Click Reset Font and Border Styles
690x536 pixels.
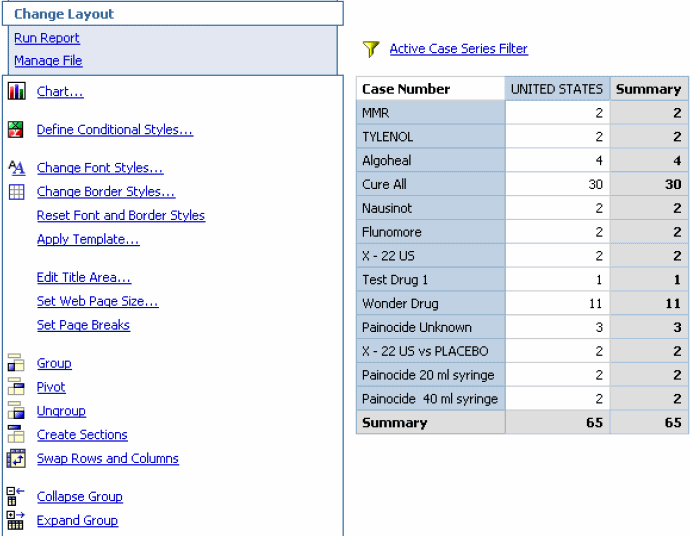(121, 215)
